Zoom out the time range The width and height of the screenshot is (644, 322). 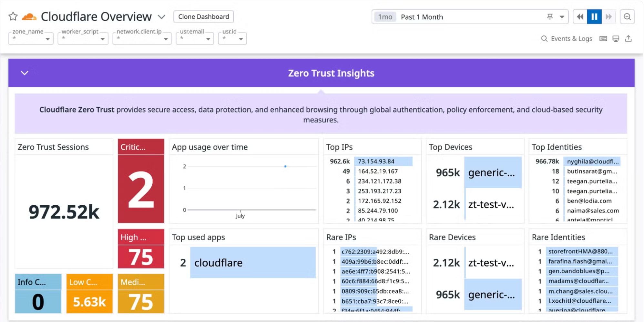[x=627, y=17]
